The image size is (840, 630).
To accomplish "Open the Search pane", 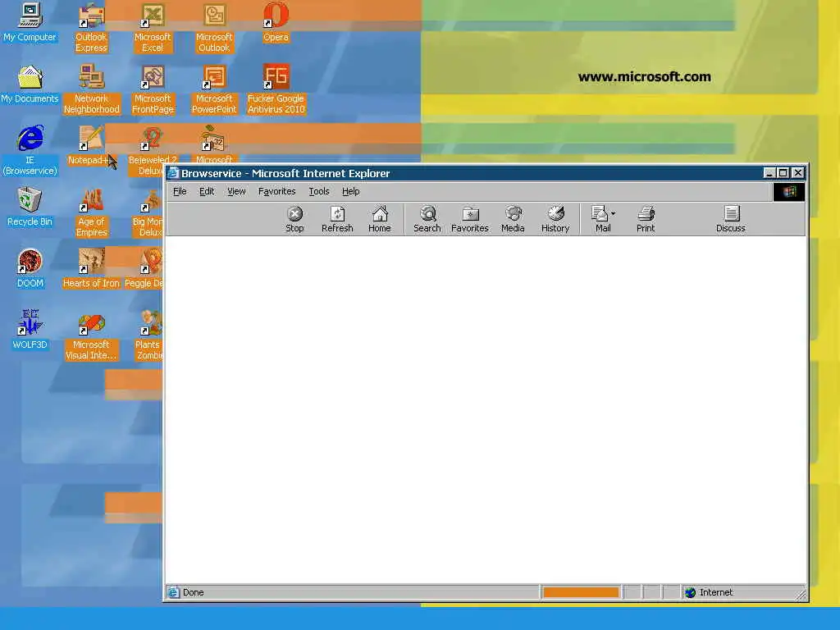I will pyautogui.click(x=427, y=219).
